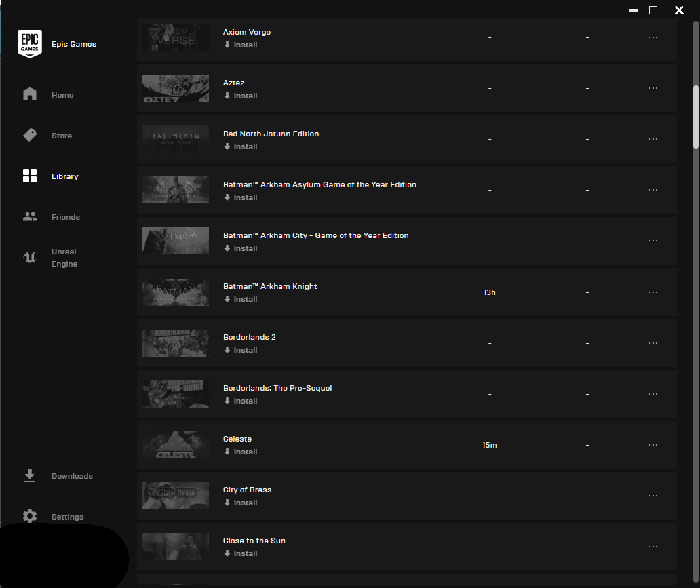Show the three-dot menu for Aztez
700x588 pixels.
click(x=653, y=88)
